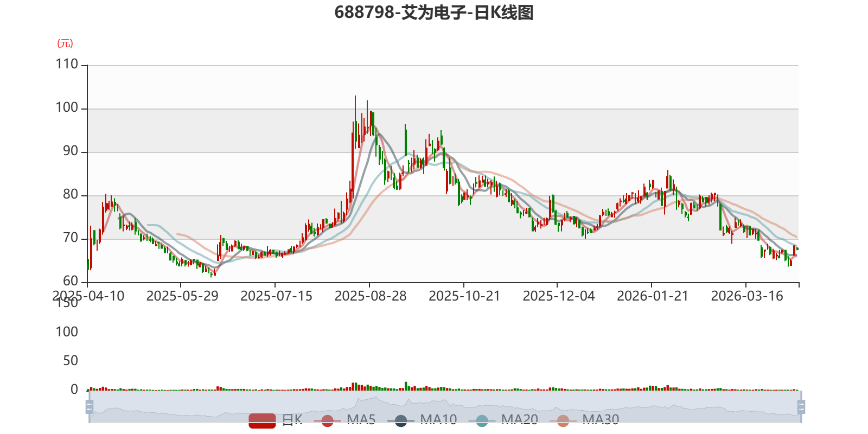Click the 50 volume axis label
The width and height of the screenshot is (868, 434).
pos(71,361)
